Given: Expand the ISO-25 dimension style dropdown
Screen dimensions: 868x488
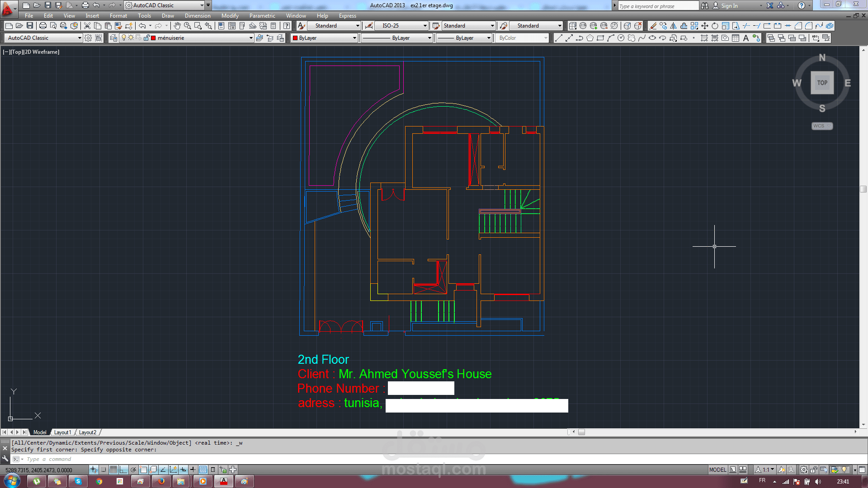Looking at the screenshot, I should click(x=425, y=26).
